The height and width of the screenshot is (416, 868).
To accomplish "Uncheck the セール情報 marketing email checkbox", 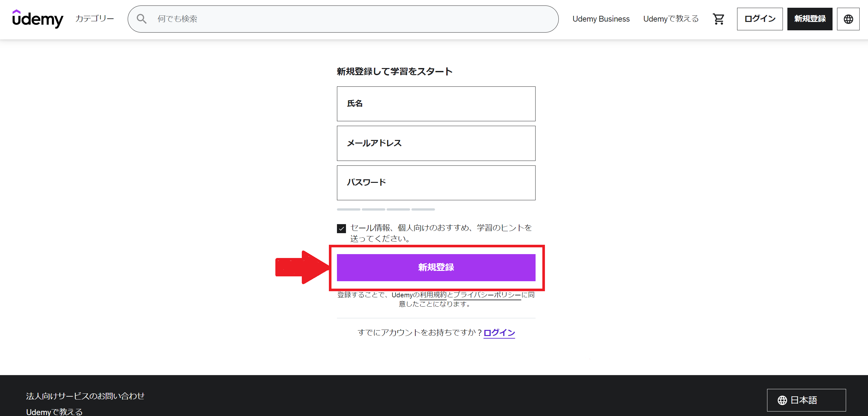I will click(x=341, y=229).
